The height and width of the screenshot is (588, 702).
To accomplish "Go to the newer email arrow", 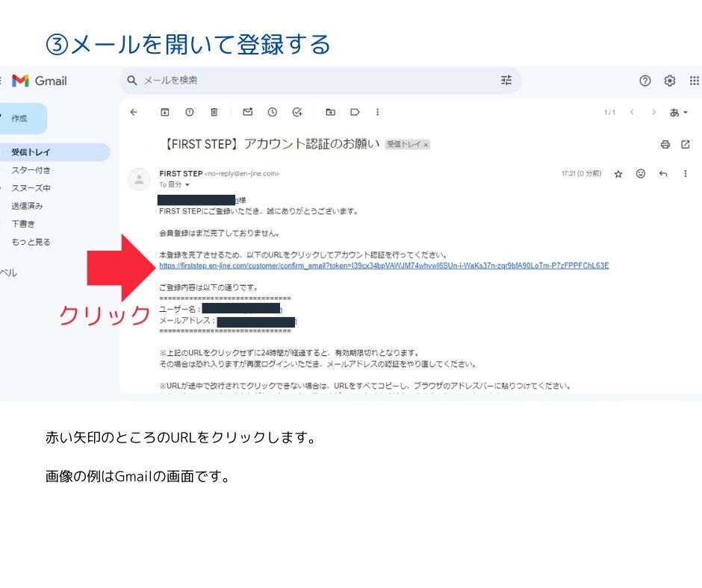I will point(632,113).
